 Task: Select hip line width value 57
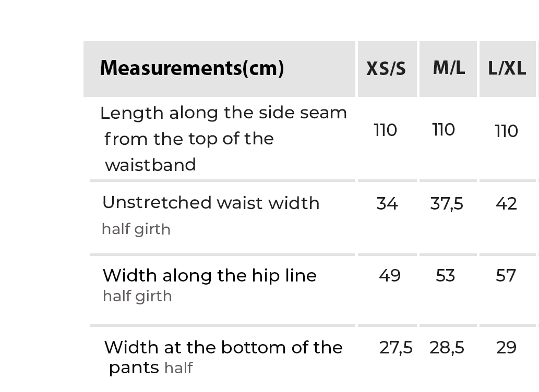(506, 275)
